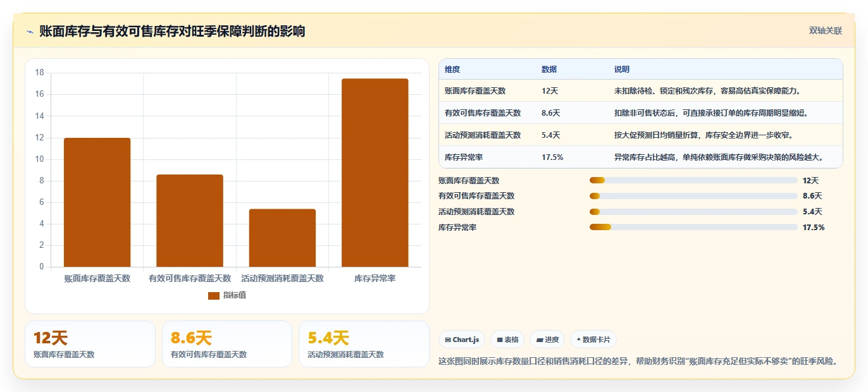Click the x-axis label 库存异常率
Screen dimensions: 868x392
375,278
